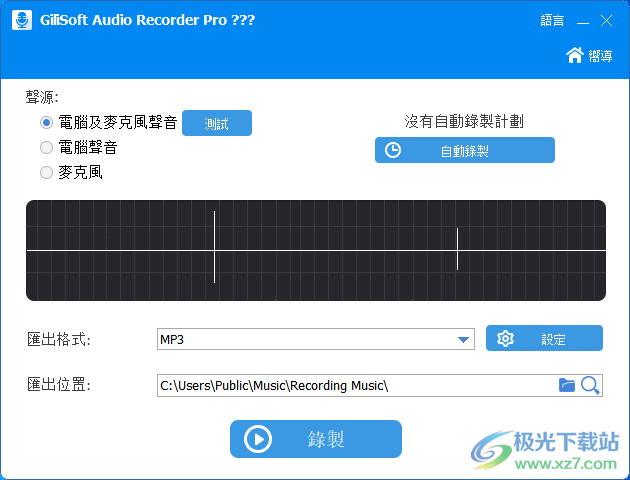The width and height of the screenshot is (630, 480).
Task: Click the 自動錄製 button label text
Action: click(464, 151)
